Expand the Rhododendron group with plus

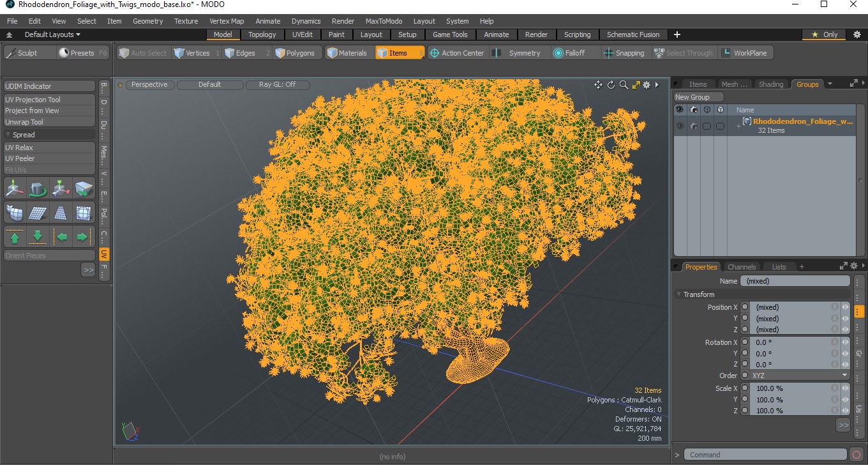738,126
